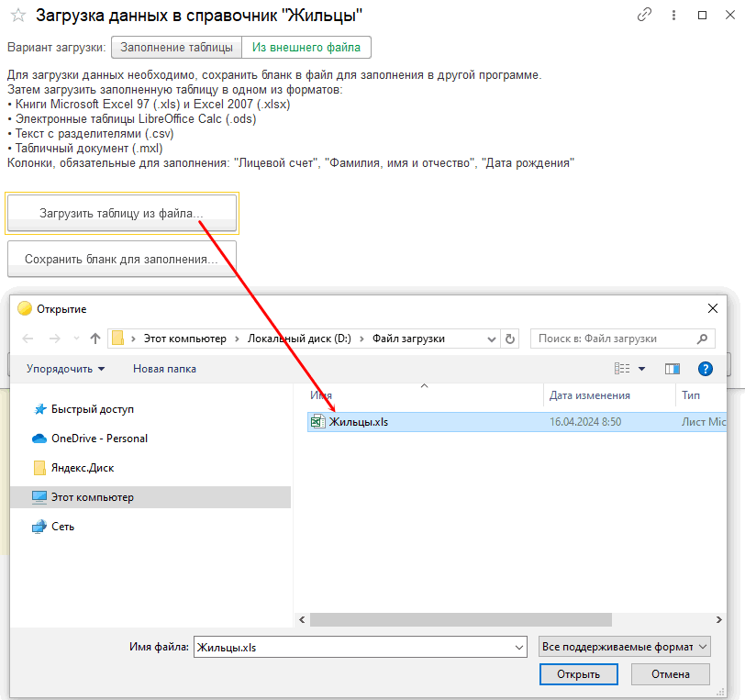Screen dimensions: 745x700
Task: Close the 'Открытие' file dialog
Action: [712, 308]
